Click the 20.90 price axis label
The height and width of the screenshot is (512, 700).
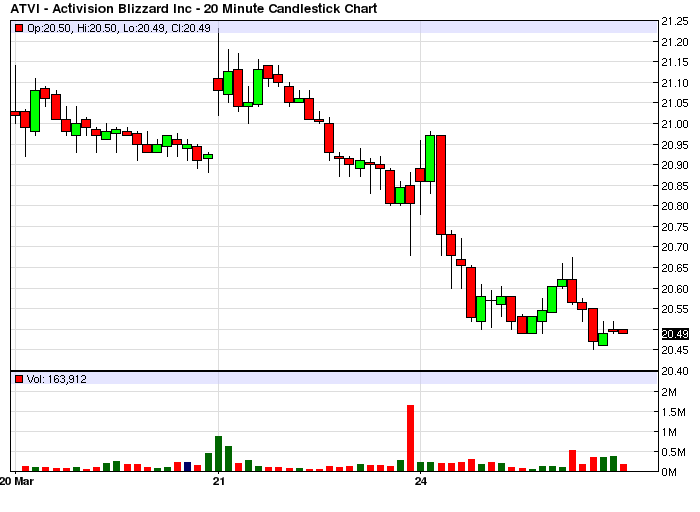(675, 165)
